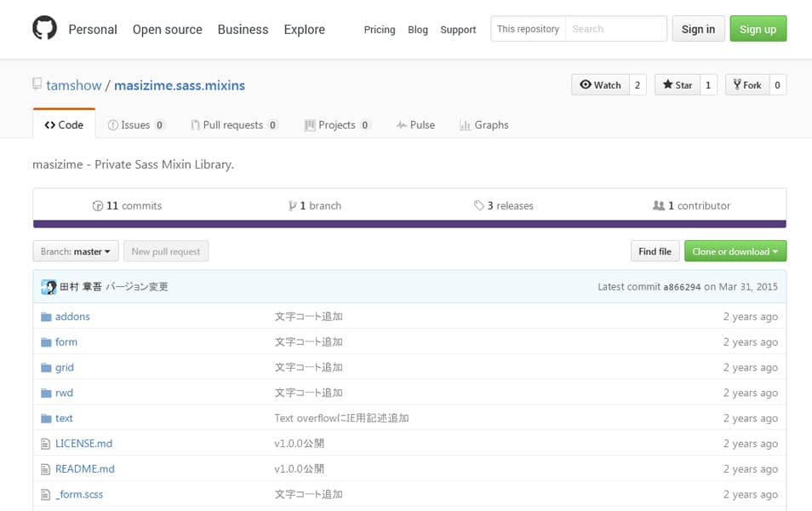Focus the repository Search field
Viewport: 812px width, 511px height.
[616, 29]
